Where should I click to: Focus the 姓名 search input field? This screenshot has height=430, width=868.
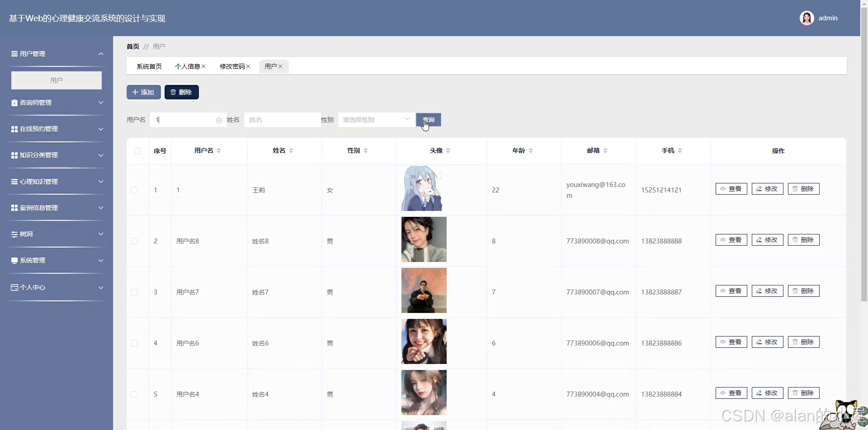(282, 120)
